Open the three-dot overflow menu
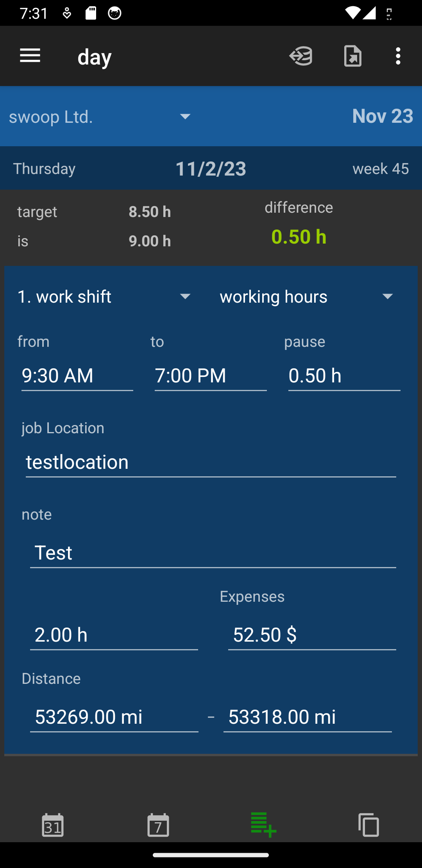The width and height of the screenshot is (422, 868). (398, 56)
